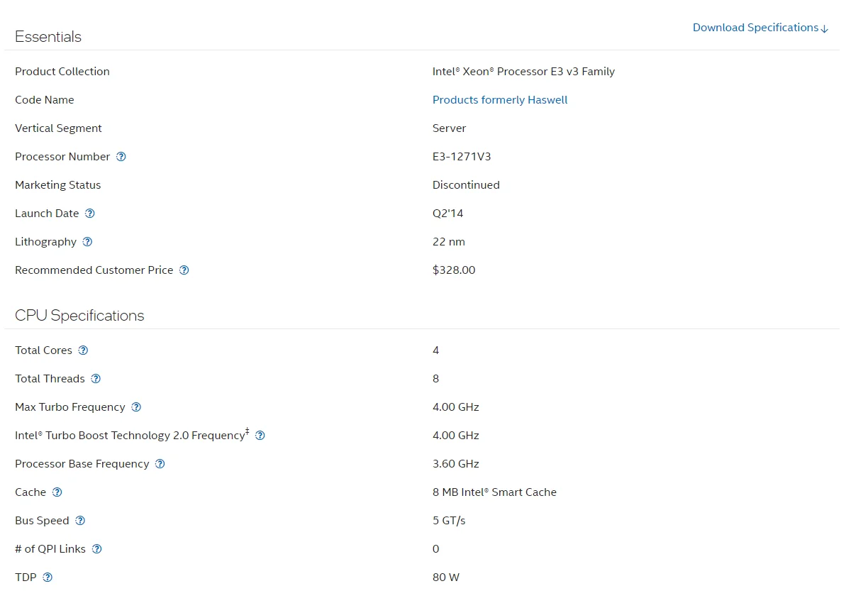868x608 pixels.
Task: Click the Bus Speed info icon
Action: coord(80,521)
